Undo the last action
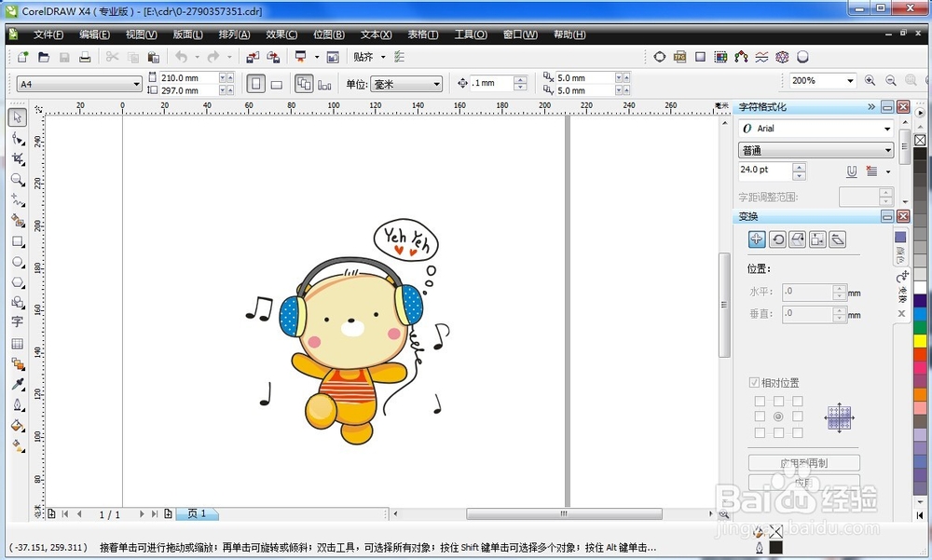 pos(182,57)
